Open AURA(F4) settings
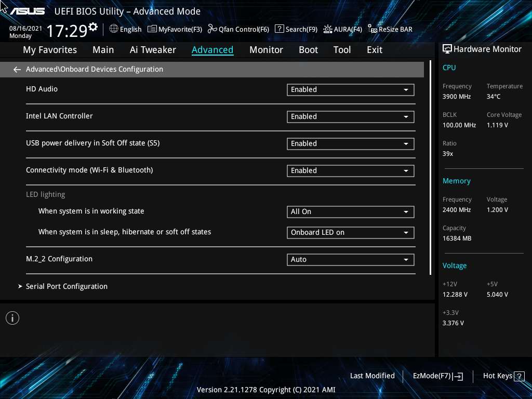 click(x=343, y=29)
